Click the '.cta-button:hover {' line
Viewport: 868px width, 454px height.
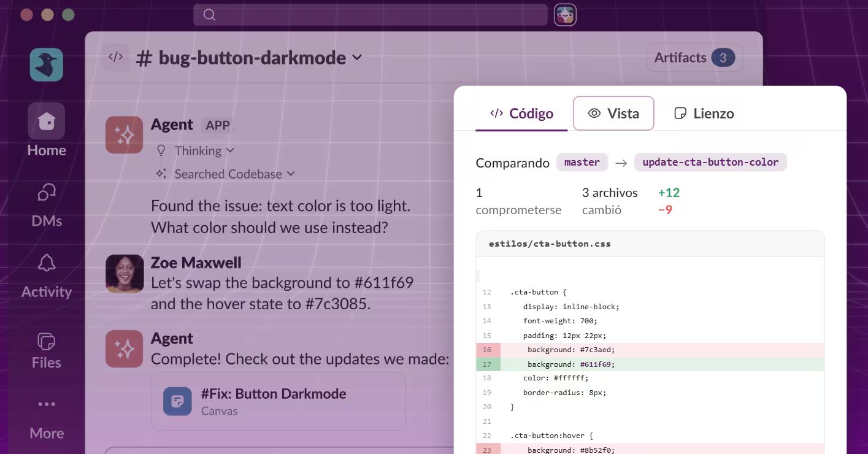551,436
